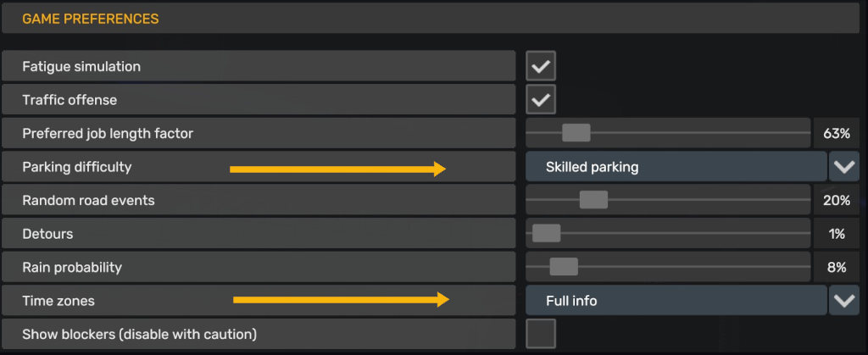Disable the Traffic offense checkbox
The width and height of the screenshot is (868, 355).
click(541, 100)
